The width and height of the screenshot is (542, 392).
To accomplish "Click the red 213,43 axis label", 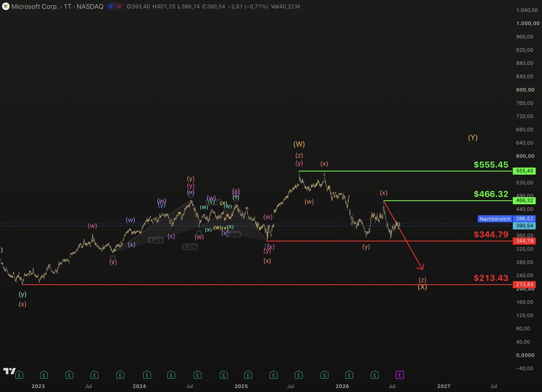I will click(x=525, y=285).
